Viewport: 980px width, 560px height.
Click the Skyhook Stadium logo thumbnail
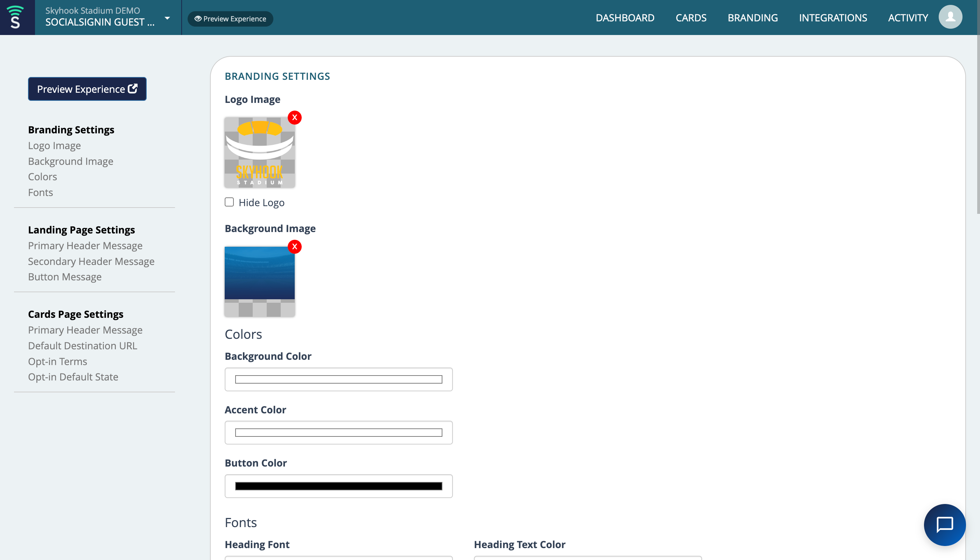point(260,152)
